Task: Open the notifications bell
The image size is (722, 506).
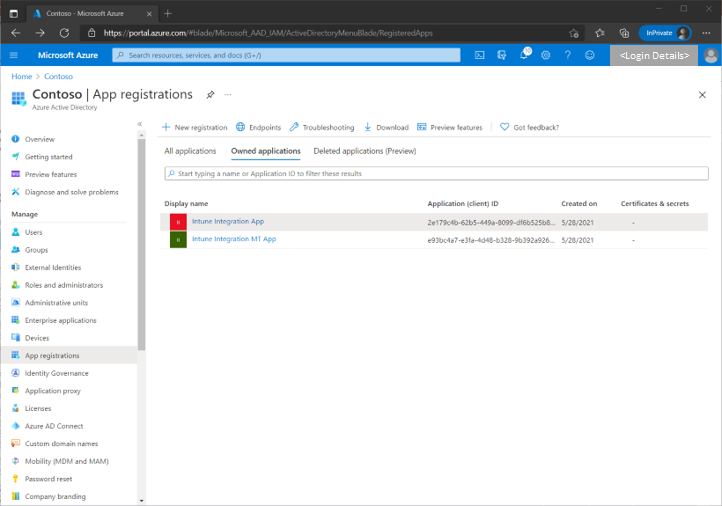Action: click(524, 55)
